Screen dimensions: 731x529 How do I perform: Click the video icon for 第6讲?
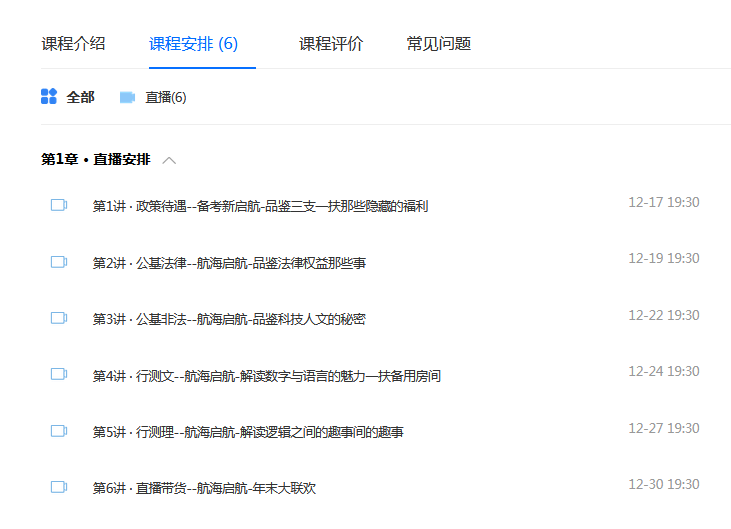pyautogui.click(x=59, y=487)
